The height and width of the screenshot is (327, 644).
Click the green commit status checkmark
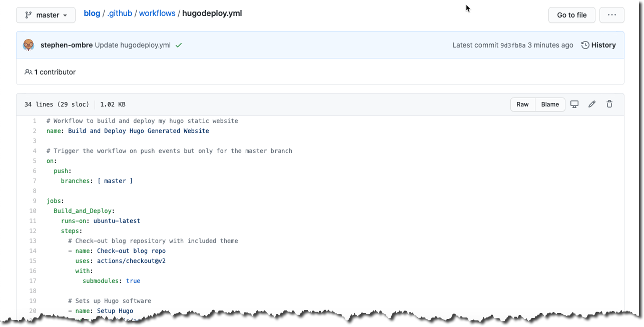coord(179,45)
